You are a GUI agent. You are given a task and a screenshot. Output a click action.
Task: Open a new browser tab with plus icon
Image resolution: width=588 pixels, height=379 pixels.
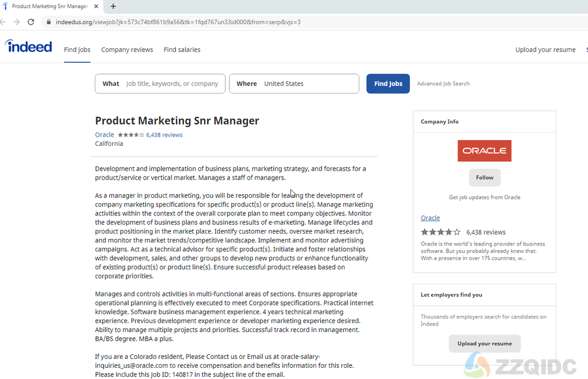click(x=113, y=6)
